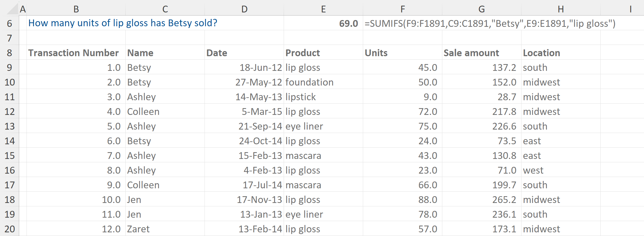Select column F header
The width and height of the screenshot is (644, 236).
(403, 9)
